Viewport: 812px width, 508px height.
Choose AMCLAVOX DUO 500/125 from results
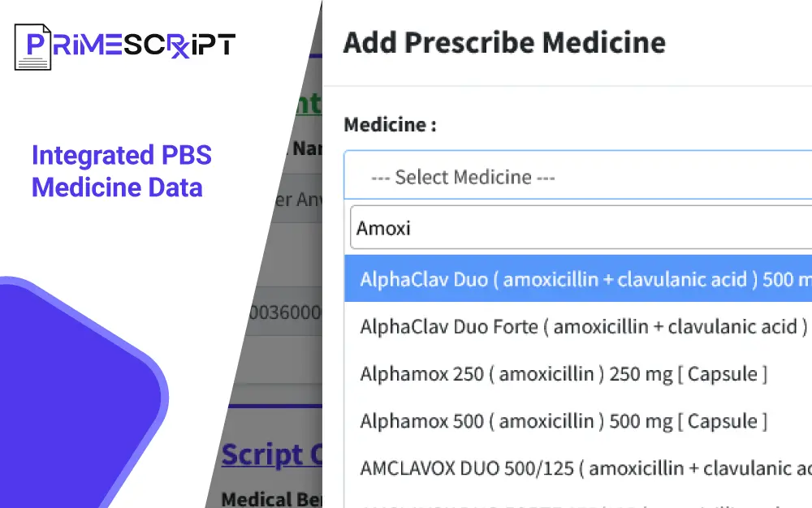coord(585,468)
